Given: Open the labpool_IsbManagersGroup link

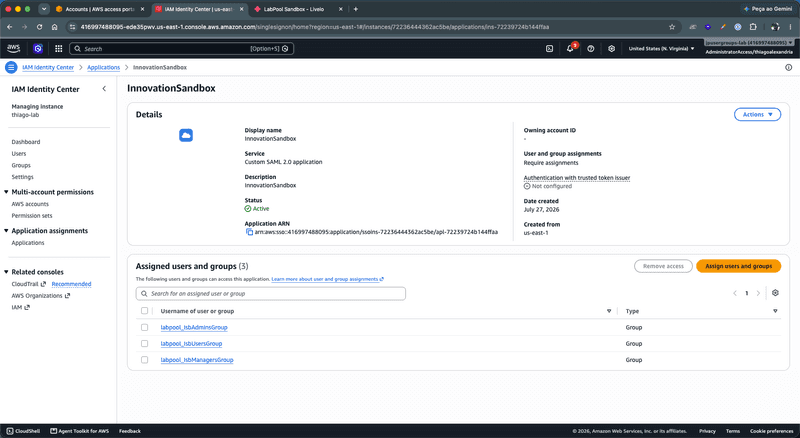Looking at the screenshot, I should (197, 360).
